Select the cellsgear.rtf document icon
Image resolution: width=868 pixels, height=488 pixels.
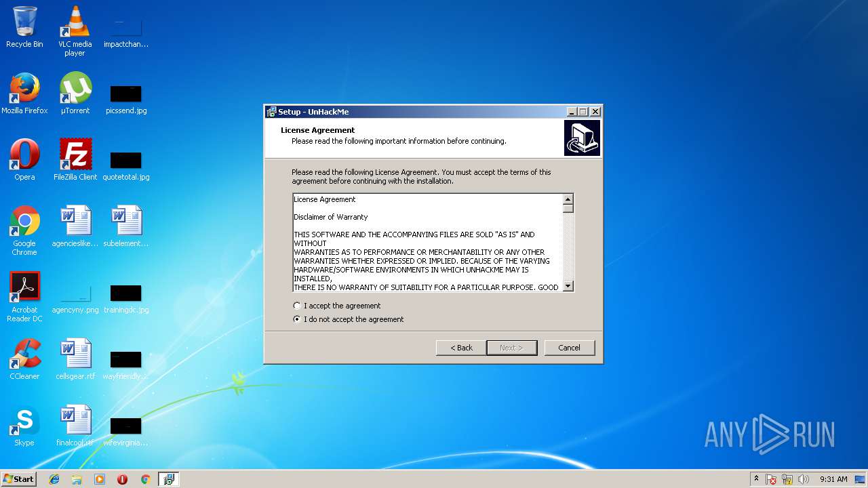[75, 359]
